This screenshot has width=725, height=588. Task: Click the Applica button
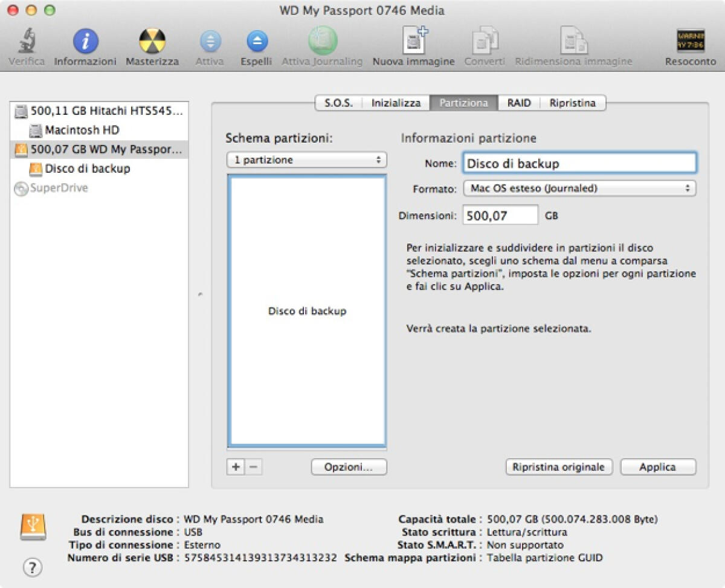[658, 467]
